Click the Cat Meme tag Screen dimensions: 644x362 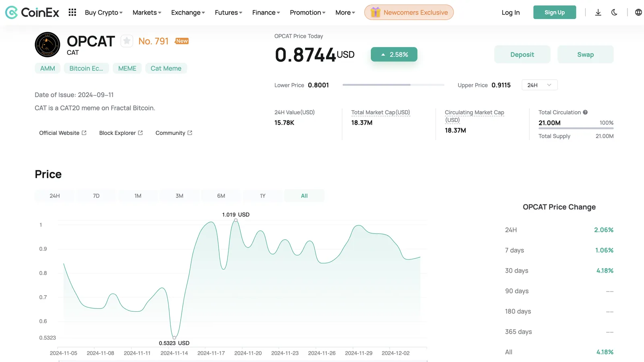(x=166, y=68)
